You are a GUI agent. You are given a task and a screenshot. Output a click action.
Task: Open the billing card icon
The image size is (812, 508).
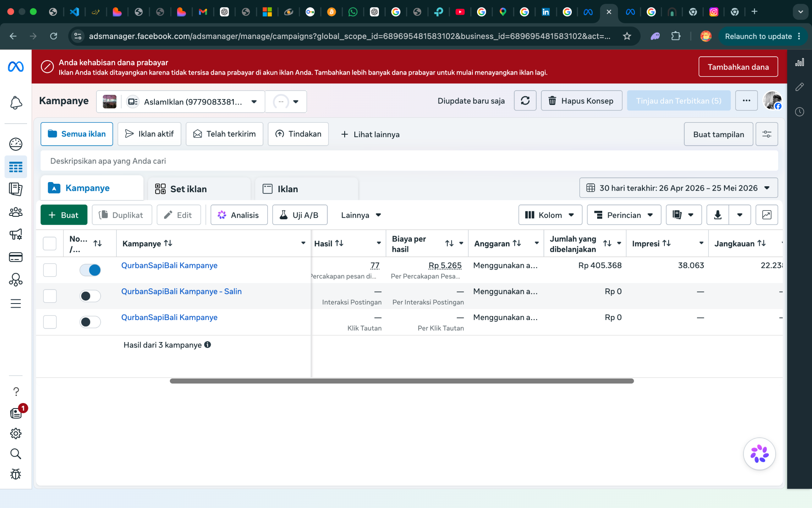[16, 257]
